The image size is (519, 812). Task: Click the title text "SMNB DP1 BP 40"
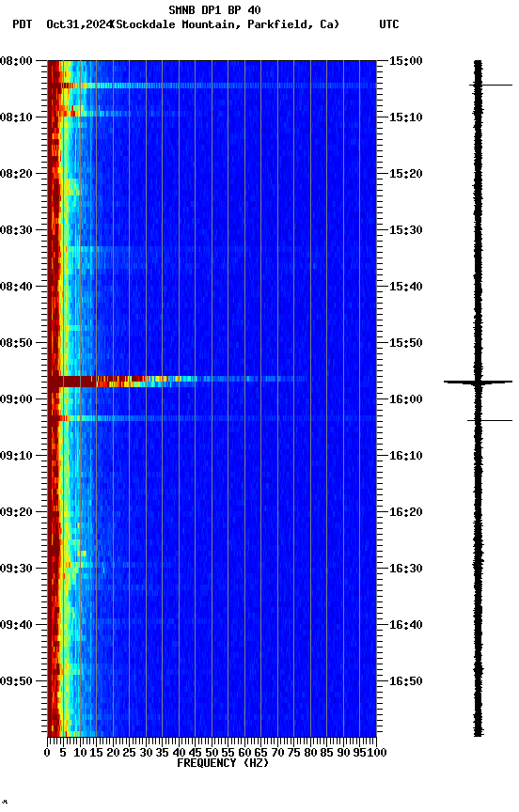214,9
